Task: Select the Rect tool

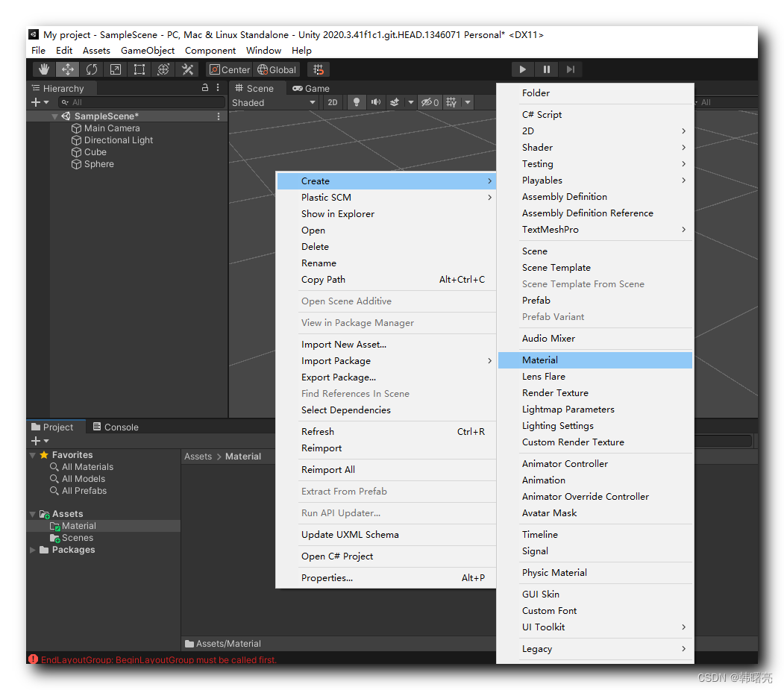Action: 139,69
